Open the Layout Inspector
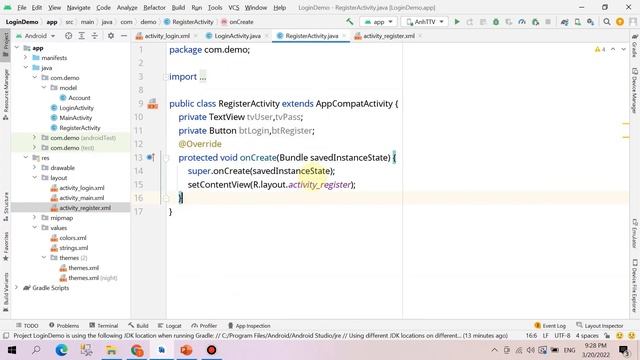Screen dimensions: 640x360 600,325
